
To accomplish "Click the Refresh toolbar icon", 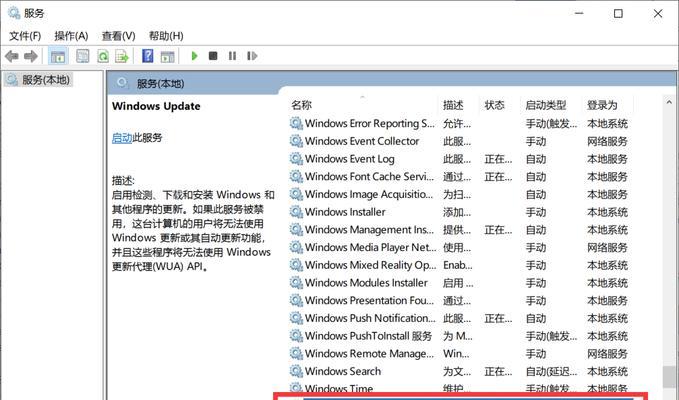I will [103, 56].
